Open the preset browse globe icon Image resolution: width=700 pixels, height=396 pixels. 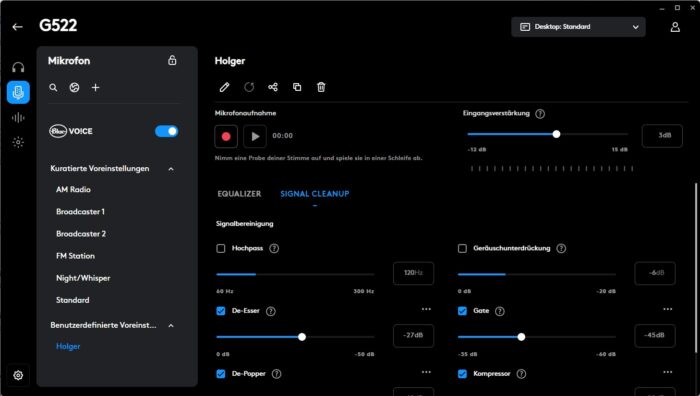tap(75, 88)
